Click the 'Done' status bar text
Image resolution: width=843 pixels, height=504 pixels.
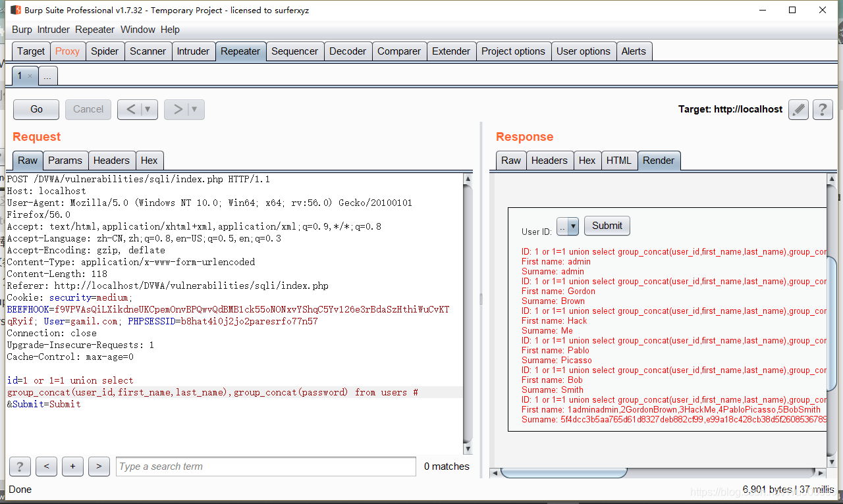click(20, 490)
